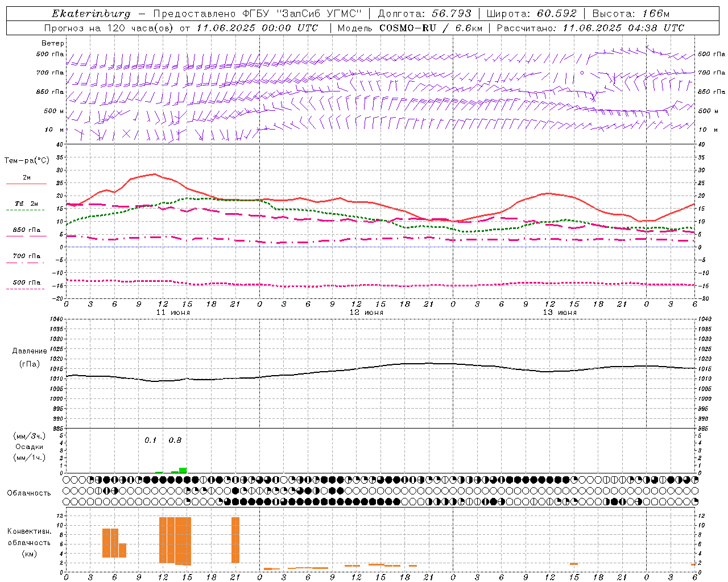Click the Долгота: 56.793 value
This screenshot has height=582, width=728.
[x=424, y=14]
